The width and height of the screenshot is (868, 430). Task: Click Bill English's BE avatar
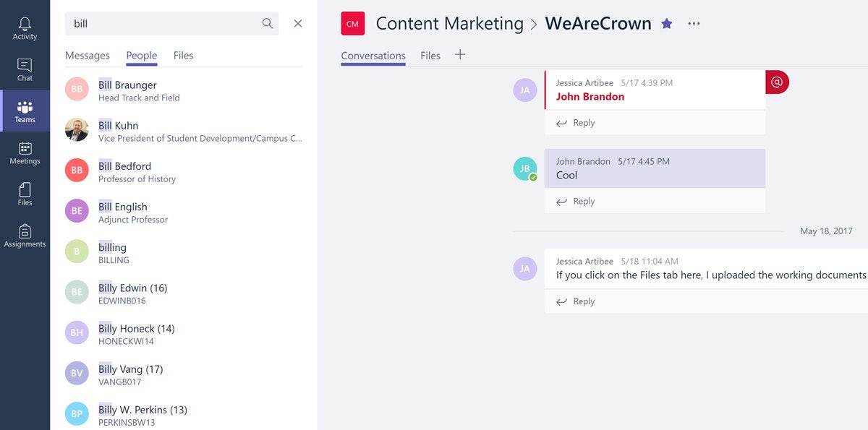click(x=77, y=211)
